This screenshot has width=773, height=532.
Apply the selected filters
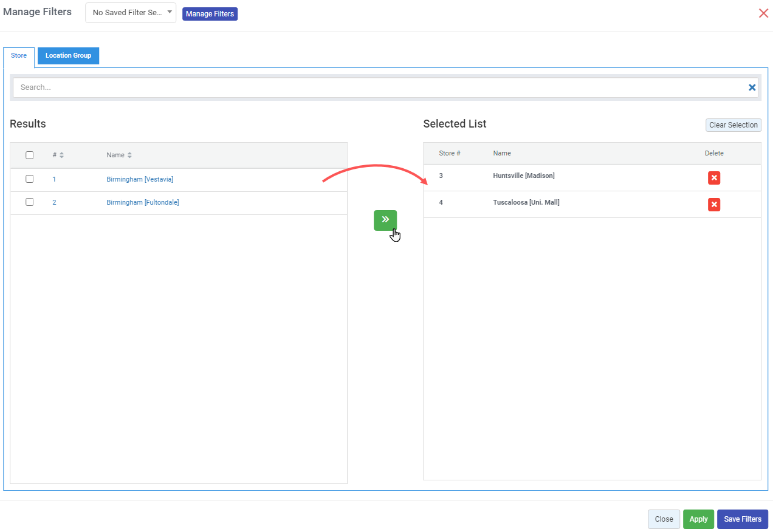698,519
